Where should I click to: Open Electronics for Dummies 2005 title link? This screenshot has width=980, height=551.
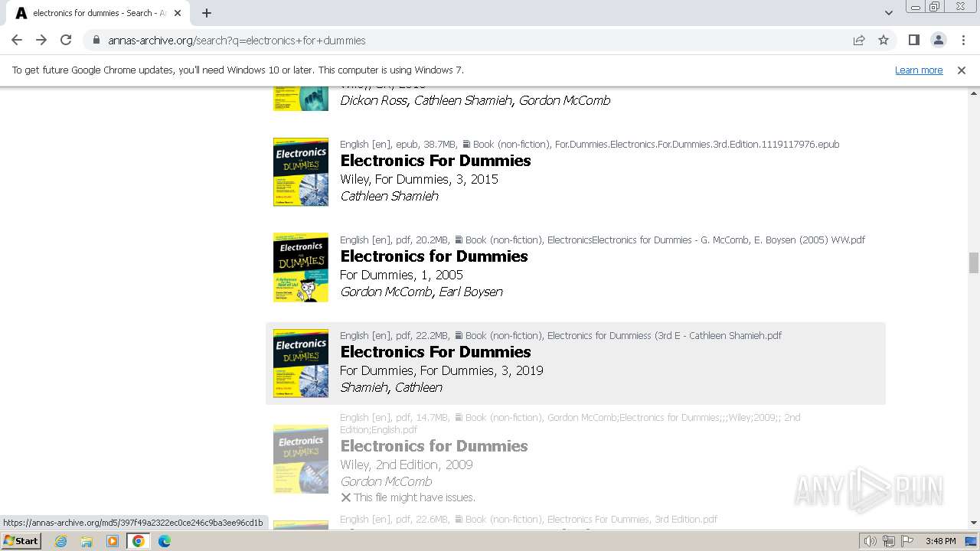coord(434,256)
